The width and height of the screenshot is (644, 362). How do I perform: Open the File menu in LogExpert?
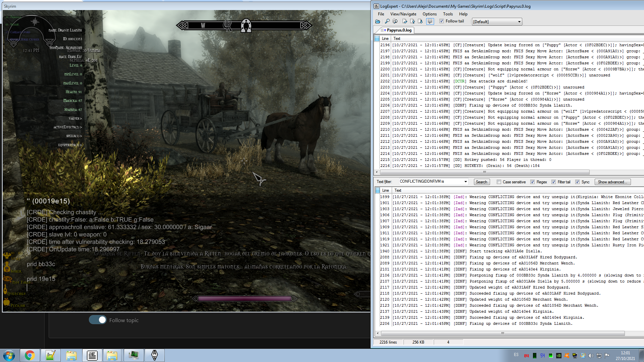pyautogui.click(x=381, y=14)
